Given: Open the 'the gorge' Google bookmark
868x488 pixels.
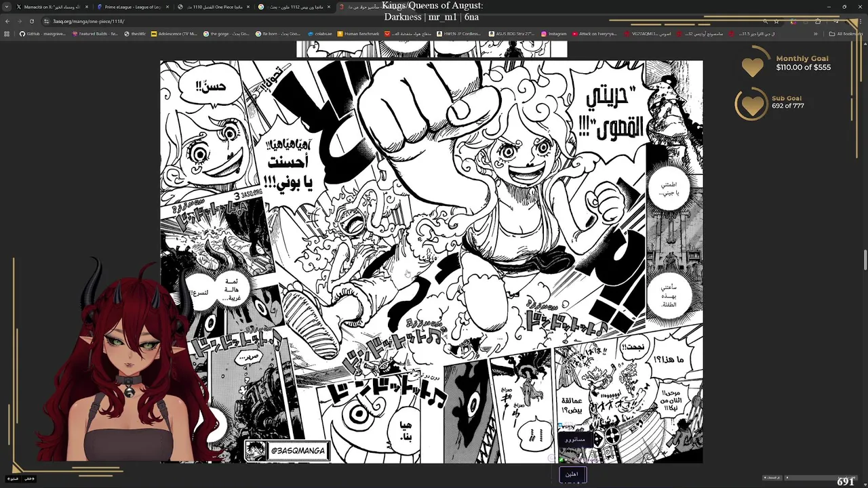Looking at the screenshot, I should click(226, 34).
